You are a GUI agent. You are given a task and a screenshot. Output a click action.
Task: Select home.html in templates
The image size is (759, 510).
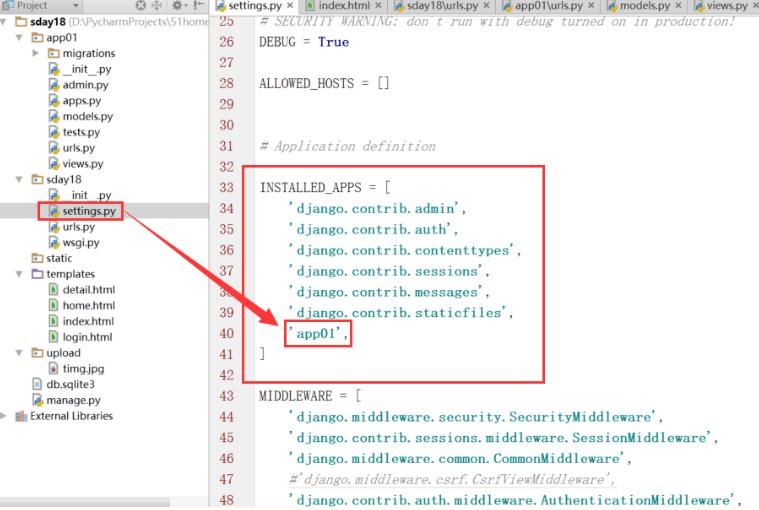89,305
